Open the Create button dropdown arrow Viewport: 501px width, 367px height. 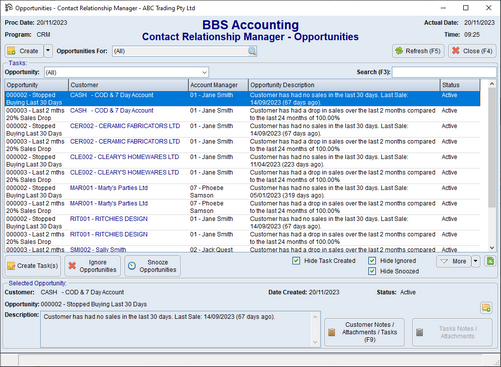48,51
